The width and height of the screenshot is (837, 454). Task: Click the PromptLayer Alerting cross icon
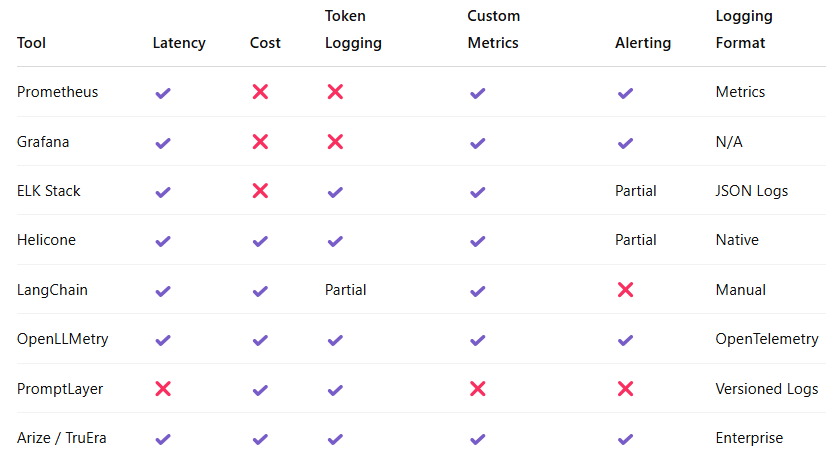coord(625,389)
